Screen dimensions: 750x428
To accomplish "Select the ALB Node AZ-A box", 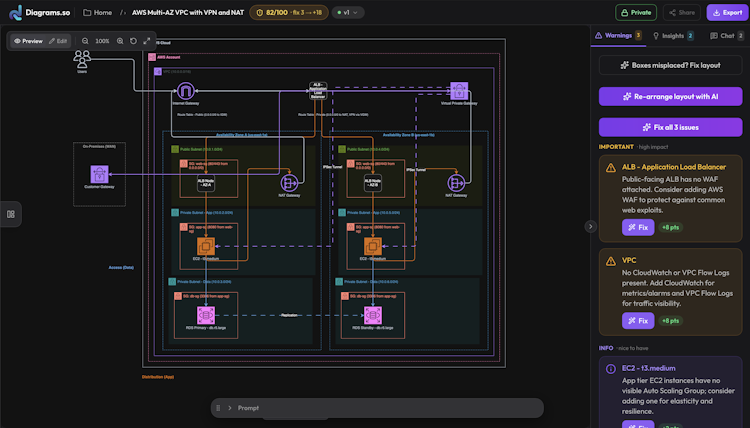I will (x=206, y=183).
